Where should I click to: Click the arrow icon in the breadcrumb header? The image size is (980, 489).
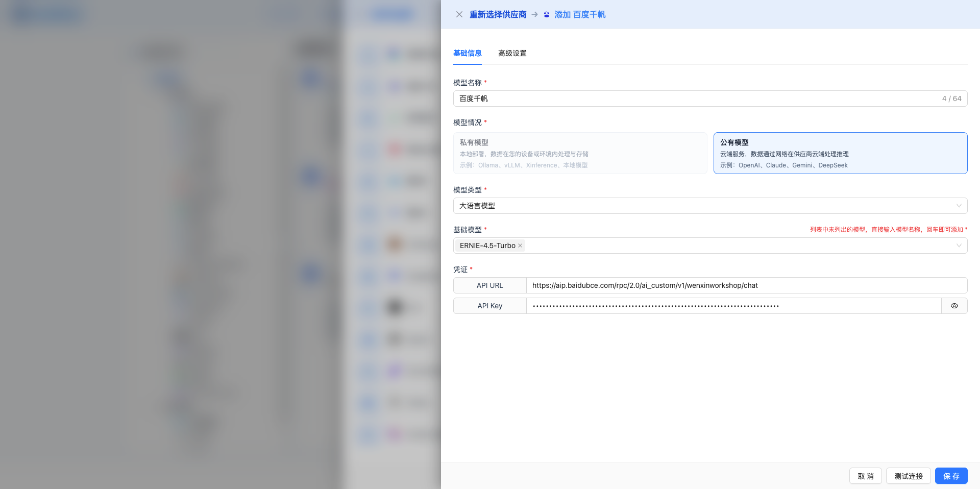click(x=534, y=14)
